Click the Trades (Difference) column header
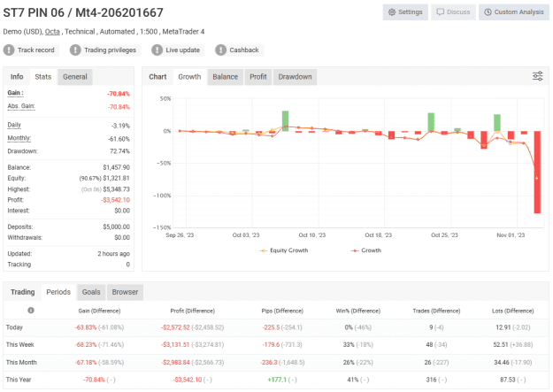 tap(436, 311)
